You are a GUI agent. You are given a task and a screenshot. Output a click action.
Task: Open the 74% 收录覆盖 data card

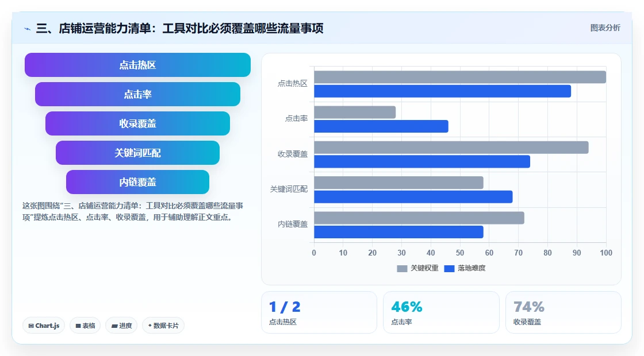(x=563, y=312)
